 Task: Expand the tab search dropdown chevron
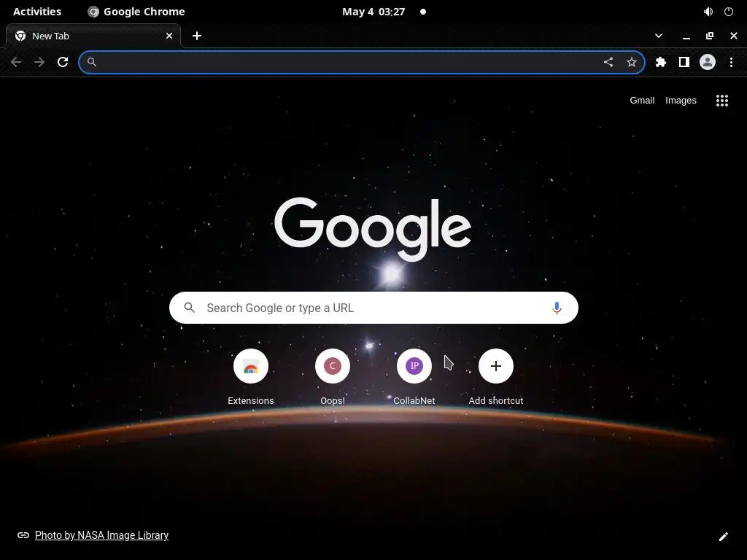[x=659, y=36]
